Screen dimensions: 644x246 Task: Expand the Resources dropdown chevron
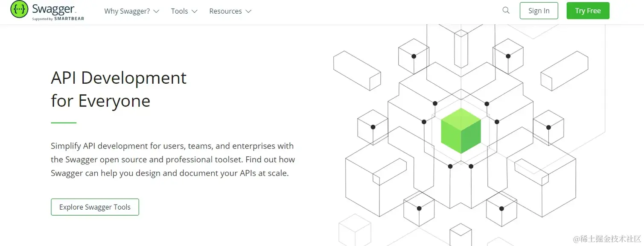click(248, 12)
